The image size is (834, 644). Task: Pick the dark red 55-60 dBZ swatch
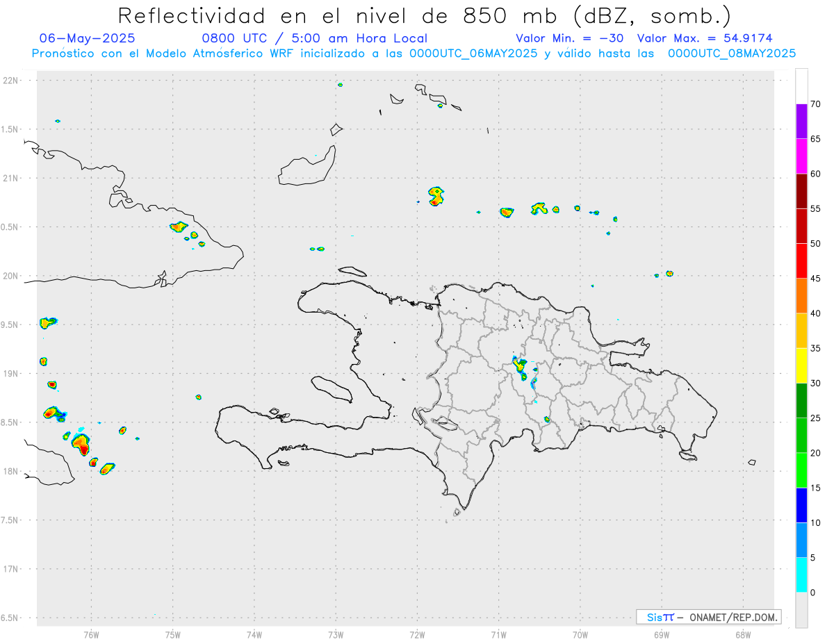801,191
